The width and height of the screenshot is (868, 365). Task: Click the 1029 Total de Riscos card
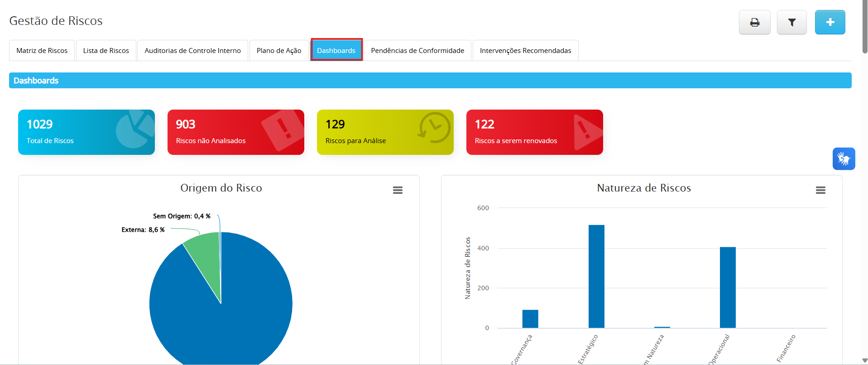point(86,132)
